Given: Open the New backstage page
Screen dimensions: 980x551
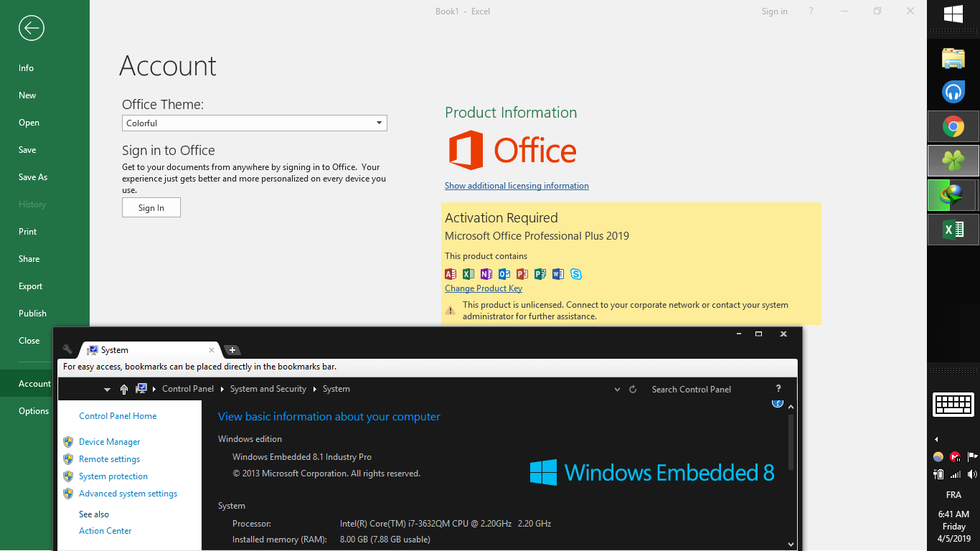Looking at the screenshot, I should pyautogui.click(x=44, y=95).
